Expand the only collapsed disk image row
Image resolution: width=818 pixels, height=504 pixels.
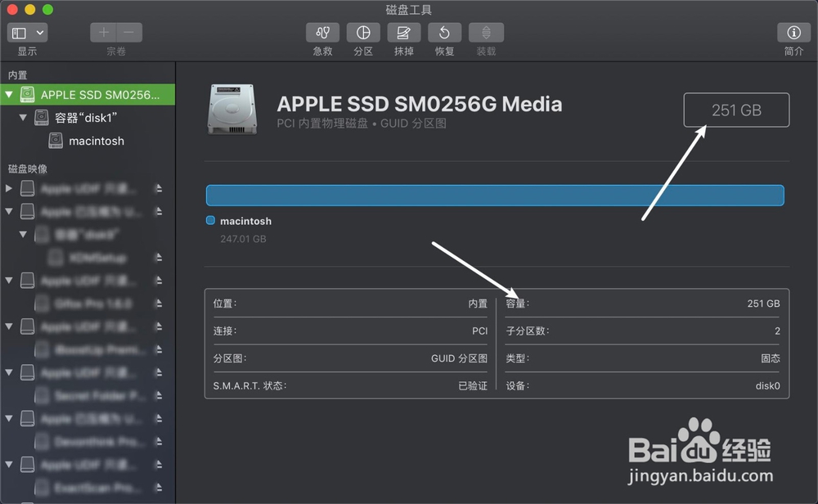coord(9,188)
